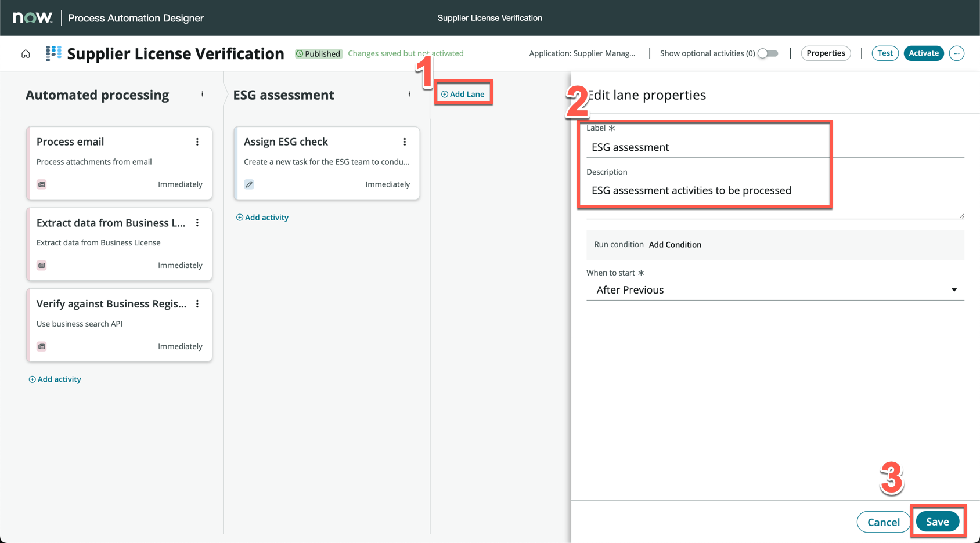Click Add Condition for run condition
This screenshot has width=980, height=543.
tap(675, 245)
